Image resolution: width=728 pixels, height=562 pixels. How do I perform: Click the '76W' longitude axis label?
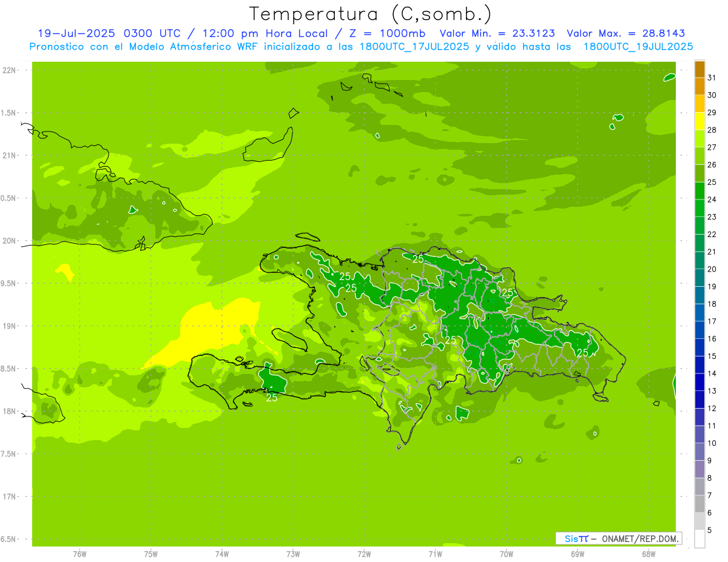click(x=79, y=554)
